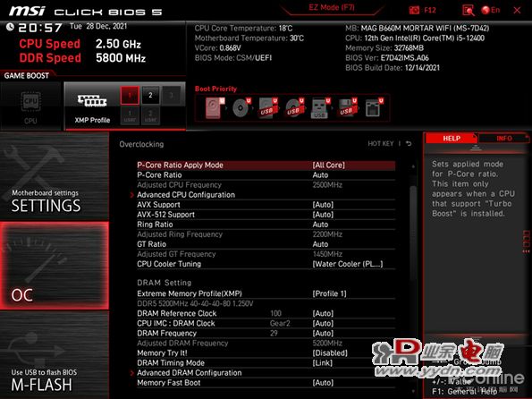Click the hotkey back arrow icon
The width and height of the screenshot is (532, 399).
(409, 144)
